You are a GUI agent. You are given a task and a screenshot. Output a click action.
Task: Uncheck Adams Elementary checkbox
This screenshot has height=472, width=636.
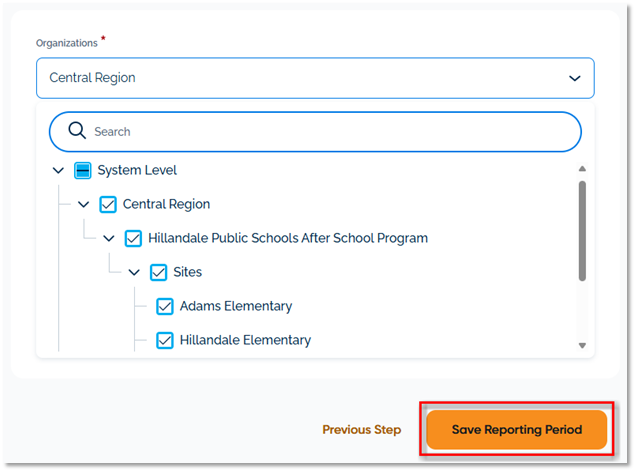pyautogui.click(x=166, y=306)
